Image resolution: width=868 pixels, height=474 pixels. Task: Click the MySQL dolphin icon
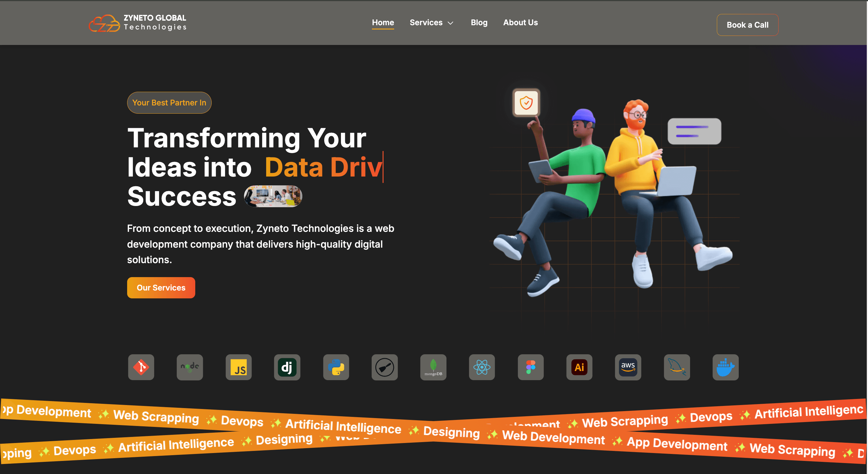pos(677,367)
